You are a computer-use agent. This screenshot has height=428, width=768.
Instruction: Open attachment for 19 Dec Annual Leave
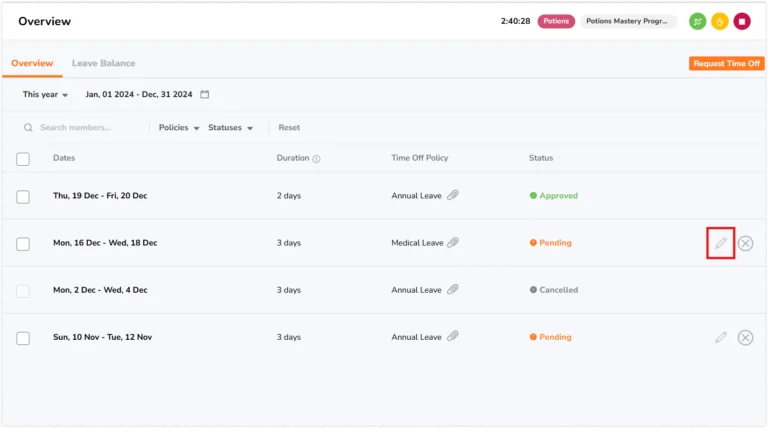(x=453, y=195)
